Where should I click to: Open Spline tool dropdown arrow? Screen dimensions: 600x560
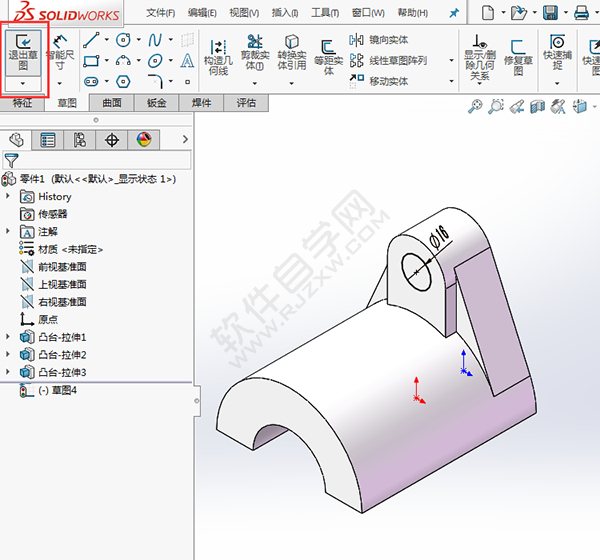171,40
